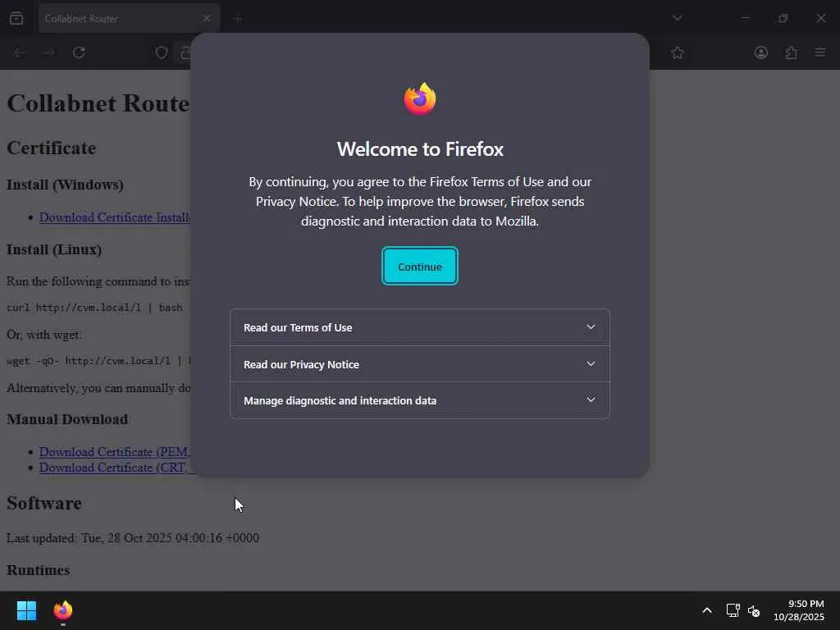Viewport: 840px width, 630px height.
Task: Click the Runtimes heading
Action: coord(38,569)
